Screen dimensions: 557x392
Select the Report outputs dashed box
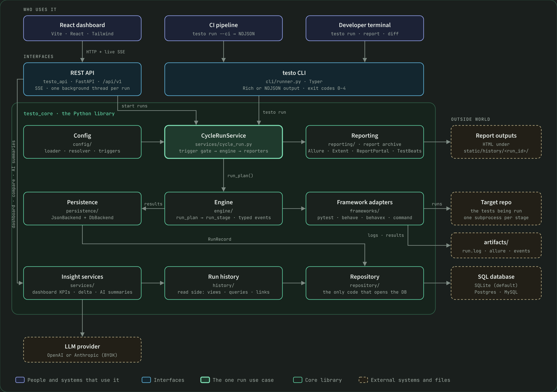pos(496,142)
